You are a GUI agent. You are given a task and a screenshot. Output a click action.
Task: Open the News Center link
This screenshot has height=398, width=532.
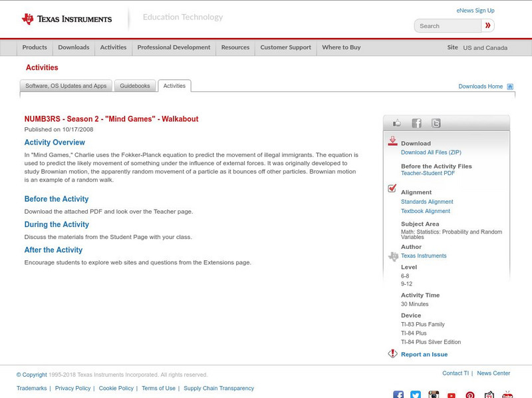(493, 373)
